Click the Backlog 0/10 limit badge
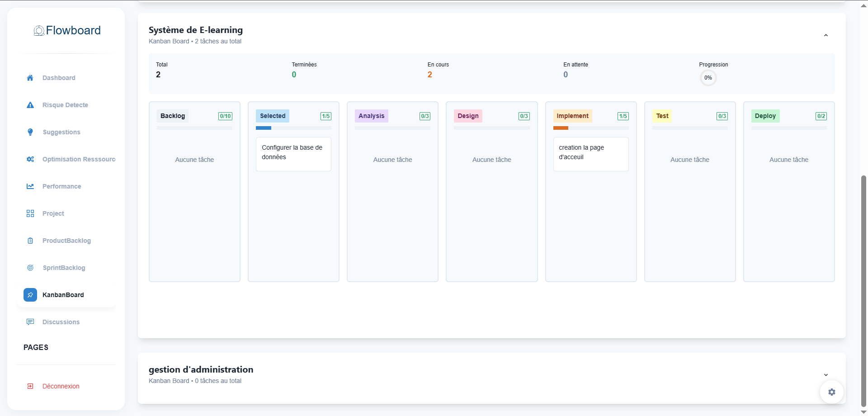Image resolution: width=868 pixels, height=416 pixels. (225, 116)
